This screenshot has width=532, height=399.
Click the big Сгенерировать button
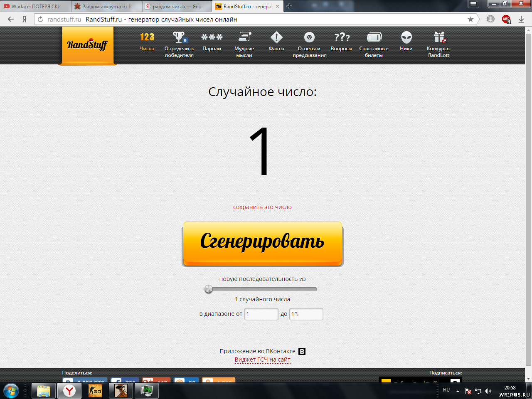[x=263, y=244]
